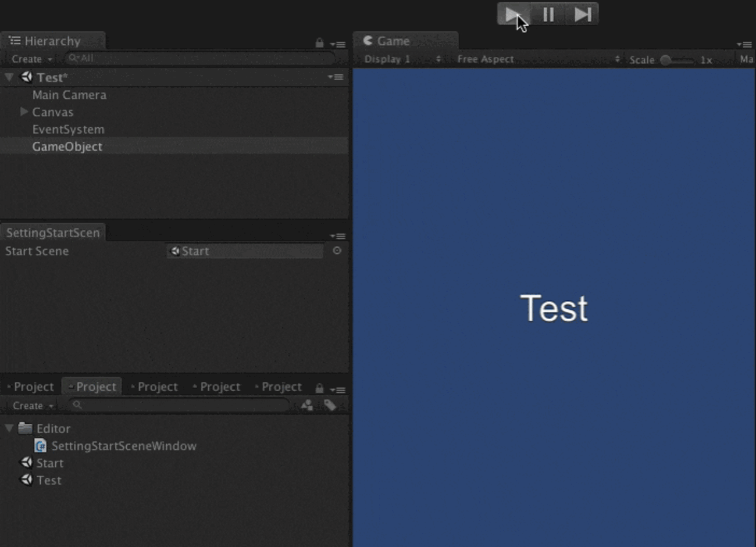Image resolution: width=756 pixels, height=547 pixels.
Task: Focus the Hierarchy search field
Action: click(x=199, y=58)
